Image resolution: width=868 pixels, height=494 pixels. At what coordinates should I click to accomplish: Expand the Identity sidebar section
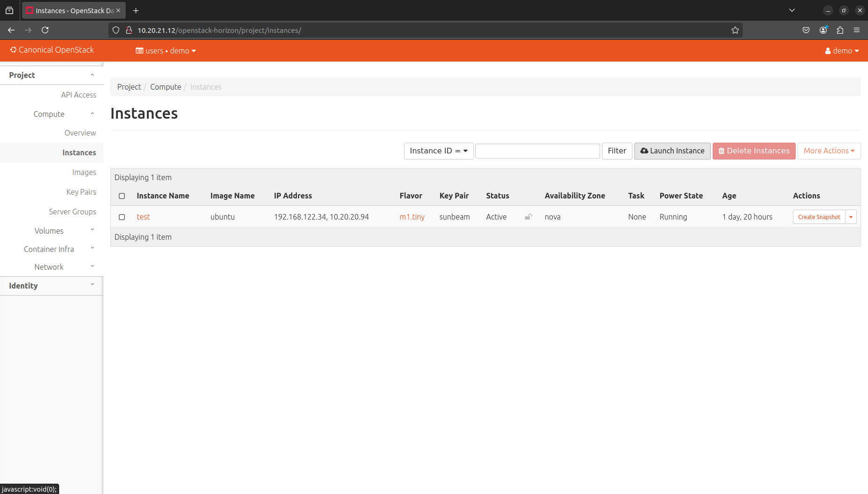(x=52, y=286)
